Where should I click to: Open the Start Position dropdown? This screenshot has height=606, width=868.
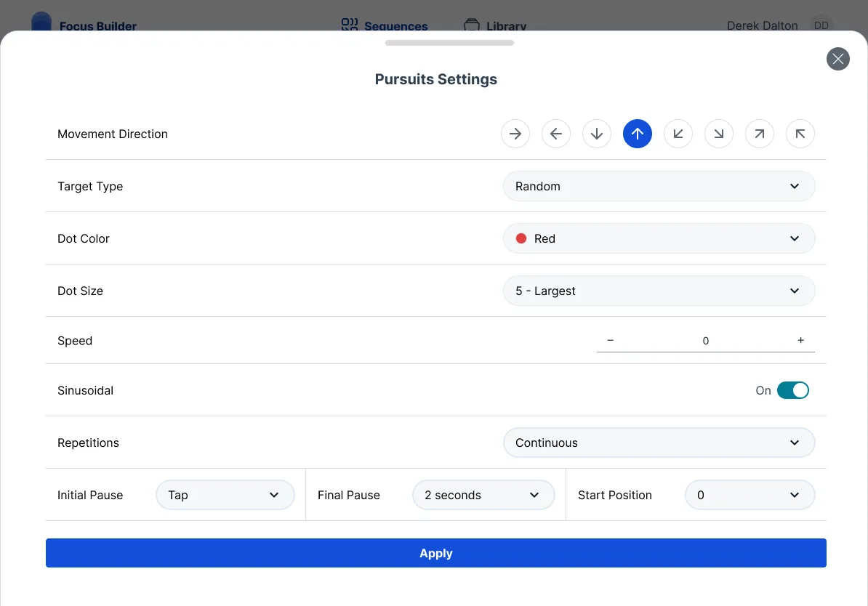coord(750,495)
